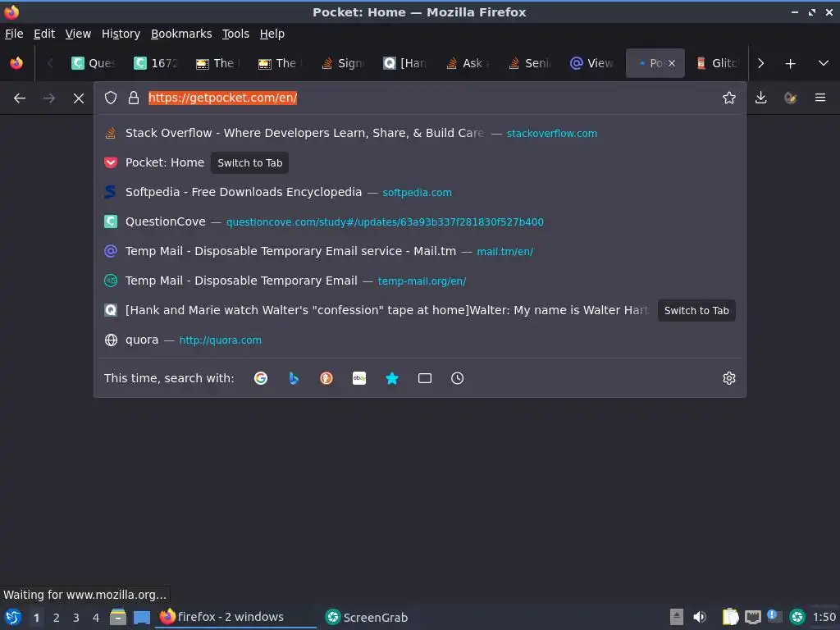Switch to the Ask Stack Overflow tab
The height and width of the screenshot is (630, 840).
[467, 63]
